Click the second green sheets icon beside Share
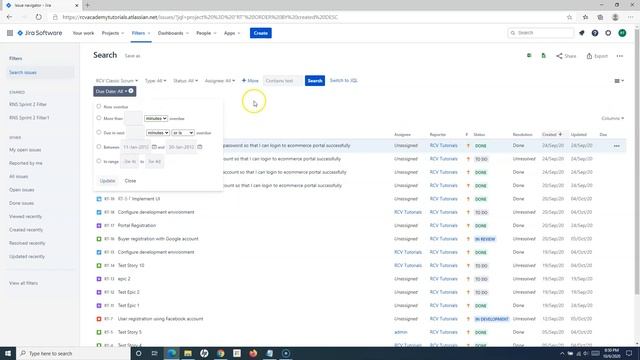640x360 pixels. (543, 56)
